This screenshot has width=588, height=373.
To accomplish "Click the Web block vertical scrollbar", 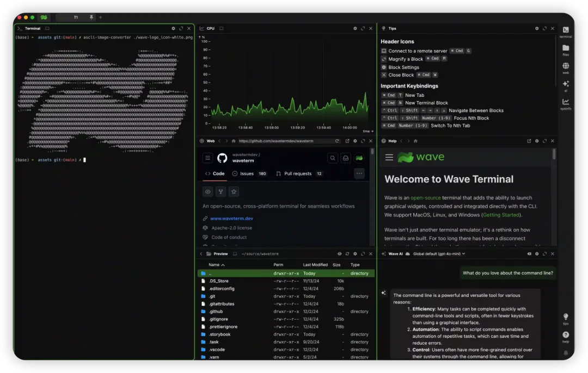I will [372, 152].
